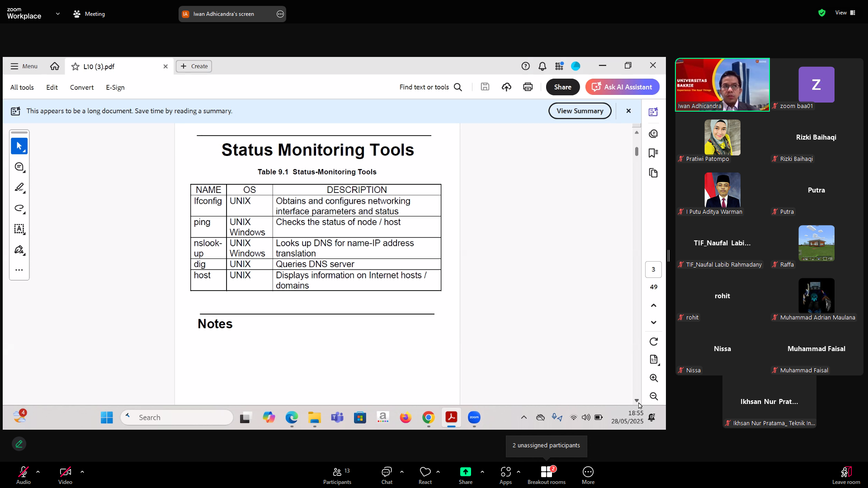This screenshot has width=868, height=488.
Task: Click Leave room button
Action: coord(846,475)
